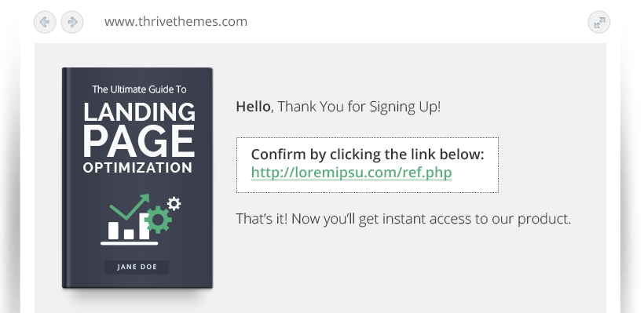Click the bold Hello greeting text
This screenshot has height=313, width=644.
tap(253, 107)
